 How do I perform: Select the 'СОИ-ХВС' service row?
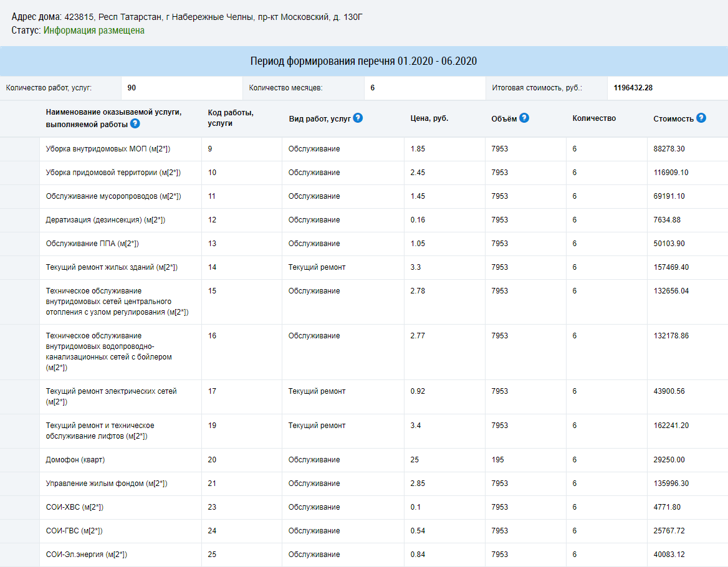[364, 507]
